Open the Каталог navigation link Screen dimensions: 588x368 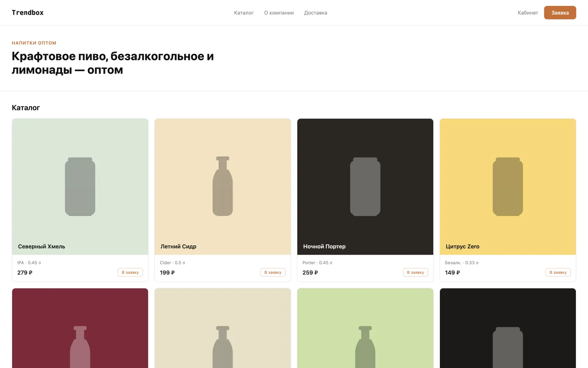coord(244,13)
